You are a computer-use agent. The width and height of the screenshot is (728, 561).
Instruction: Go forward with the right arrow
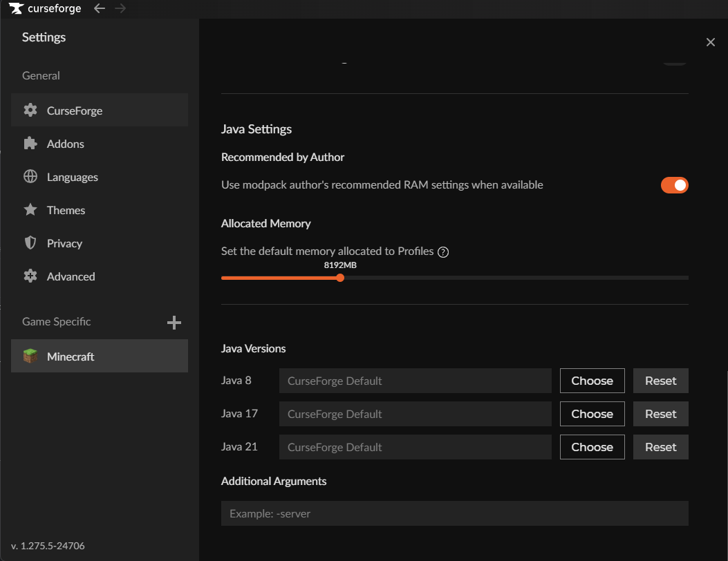pos(120,8)
